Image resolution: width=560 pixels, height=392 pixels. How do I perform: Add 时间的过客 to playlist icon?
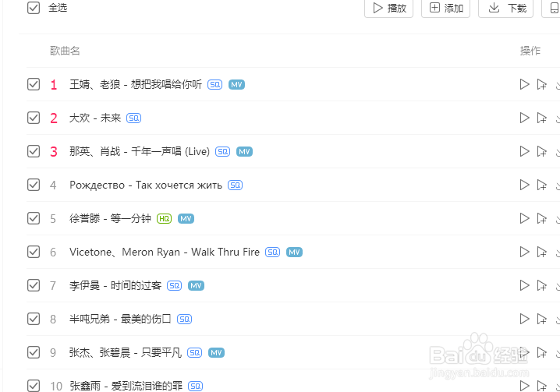[x=542, y=285]
